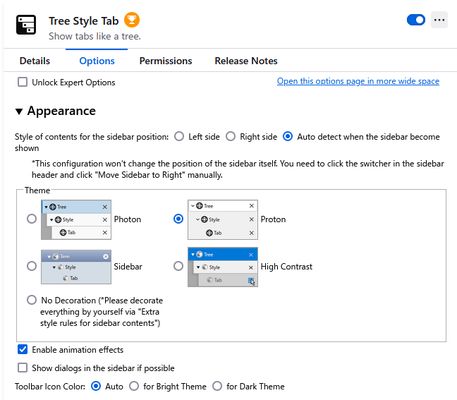
Task: Select the No Decoration theme option
Action: point(32,300)
